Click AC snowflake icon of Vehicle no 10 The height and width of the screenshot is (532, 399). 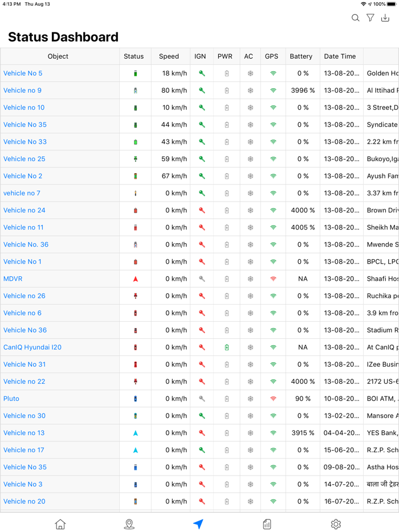coord(250,108)
